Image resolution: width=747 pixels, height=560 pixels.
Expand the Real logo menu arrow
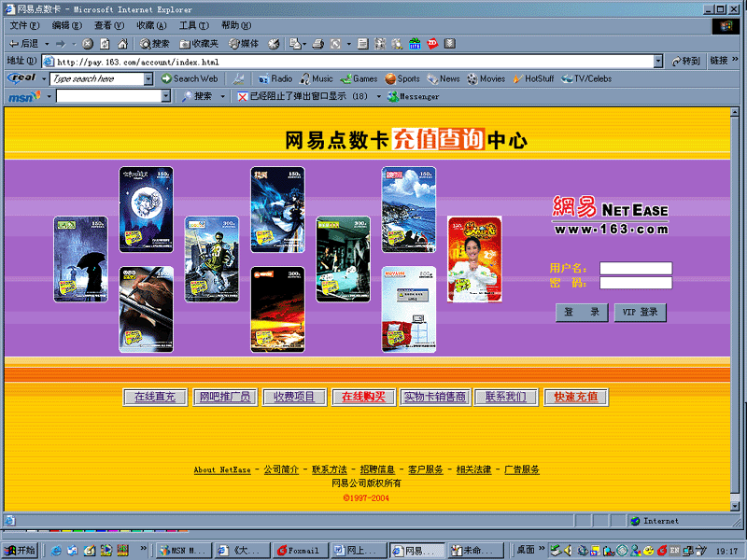pos(44,78)
